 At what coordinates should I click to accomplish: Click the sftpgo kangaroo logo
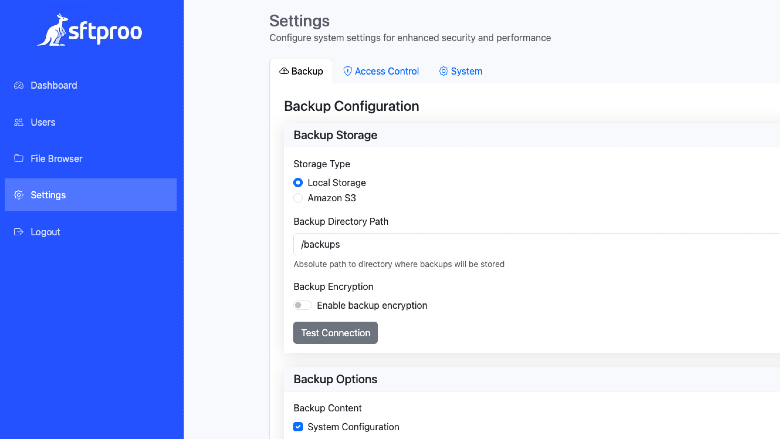click(x=90, y=30)
